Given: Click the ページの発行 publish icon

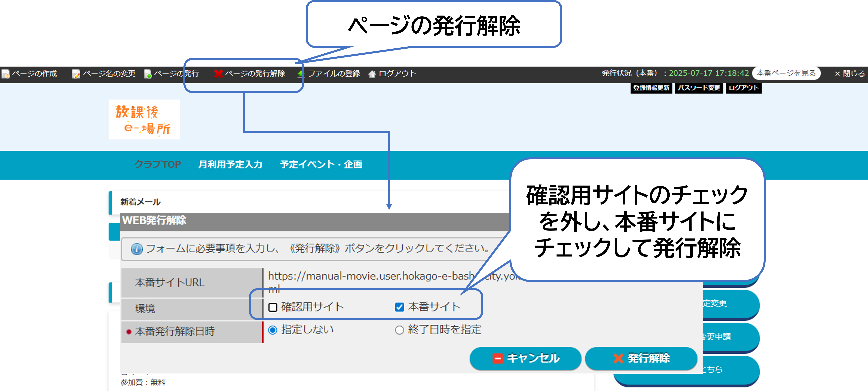Looking at the screenshot, I should (x=148, y=74).
